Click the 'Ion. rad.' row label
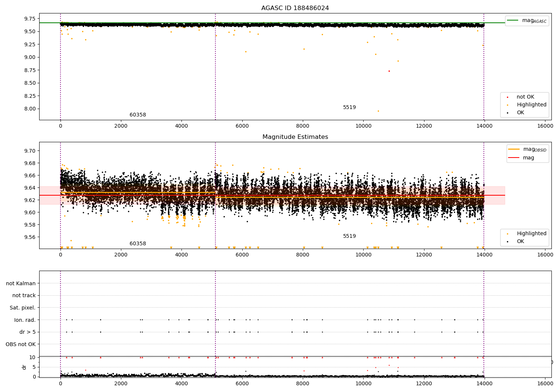 pyautogui.click(x=25, y=320)
